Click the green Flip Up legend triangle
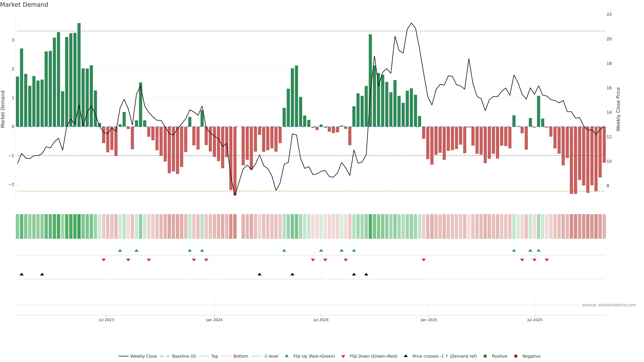 (x=286, y=356)
